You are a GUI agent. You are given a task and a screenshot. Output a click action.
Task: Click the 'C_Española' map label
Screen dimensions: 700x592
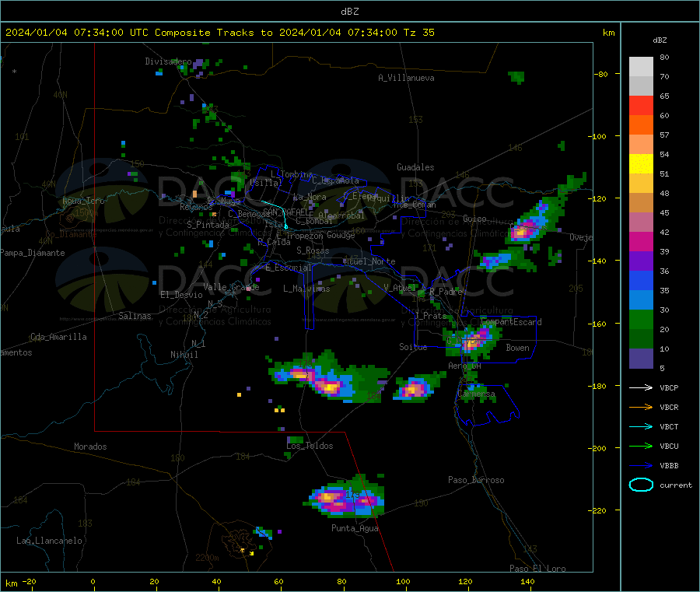pos(335,180)
